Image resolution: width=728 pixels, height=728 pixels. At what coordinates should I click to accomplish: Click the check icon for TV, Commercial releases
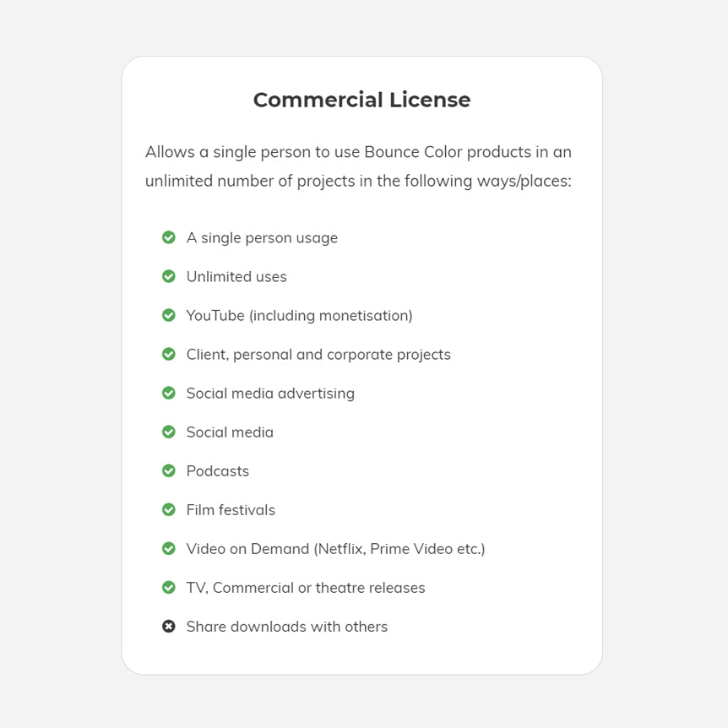click(x=169, y=587)
